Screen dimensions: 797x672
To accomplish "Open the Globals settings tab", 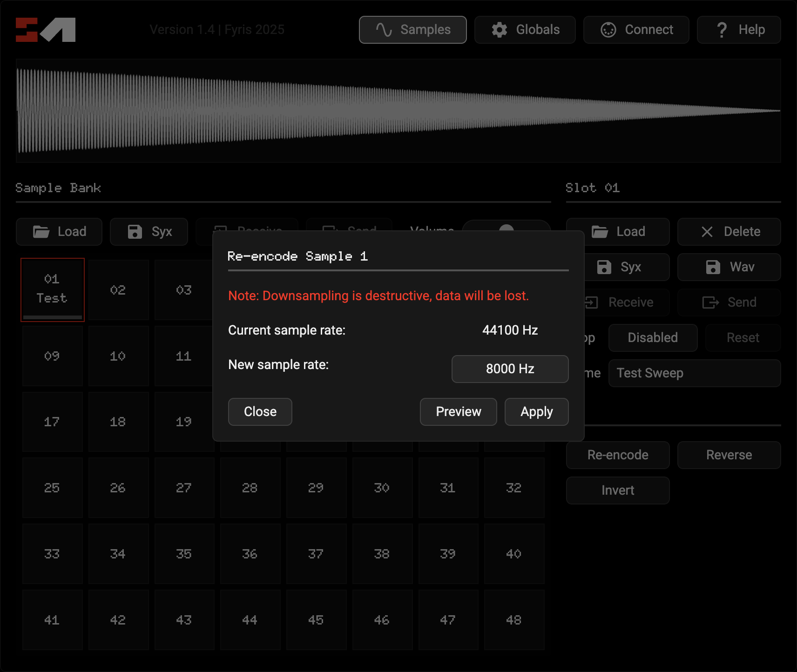I will [x=525, y=30].
